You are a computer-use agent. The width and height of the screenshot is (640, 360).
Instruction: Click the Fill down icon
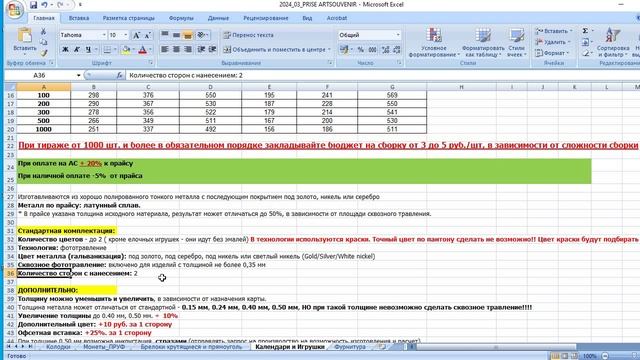585,42
